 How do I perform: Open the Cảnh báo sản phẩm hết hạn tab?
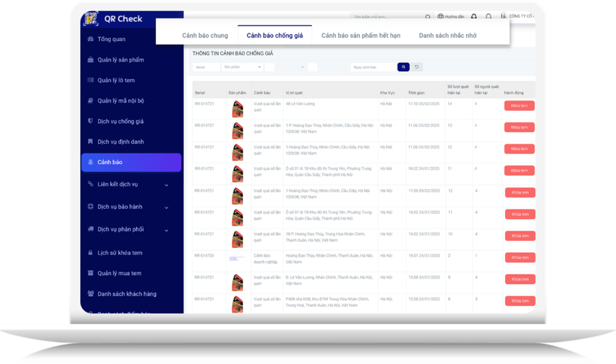(361, 36)
